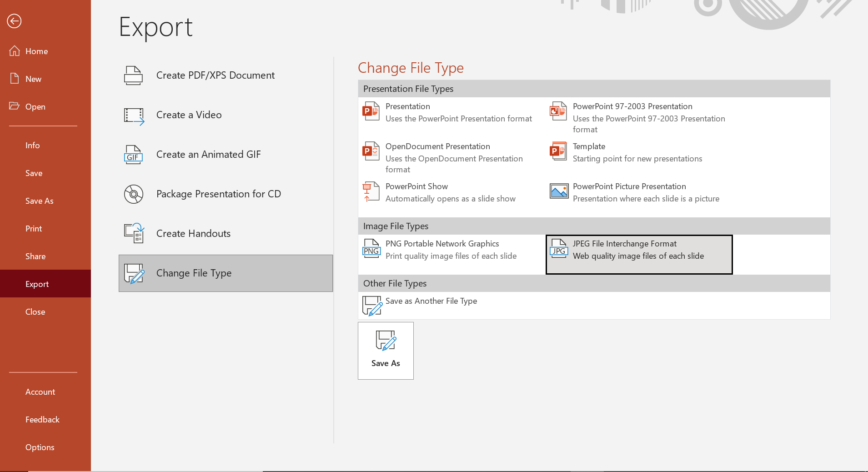This screenshot has height=472, width=868.
Task: Open the Home page in backstage
Action: (x=45, y=51)
